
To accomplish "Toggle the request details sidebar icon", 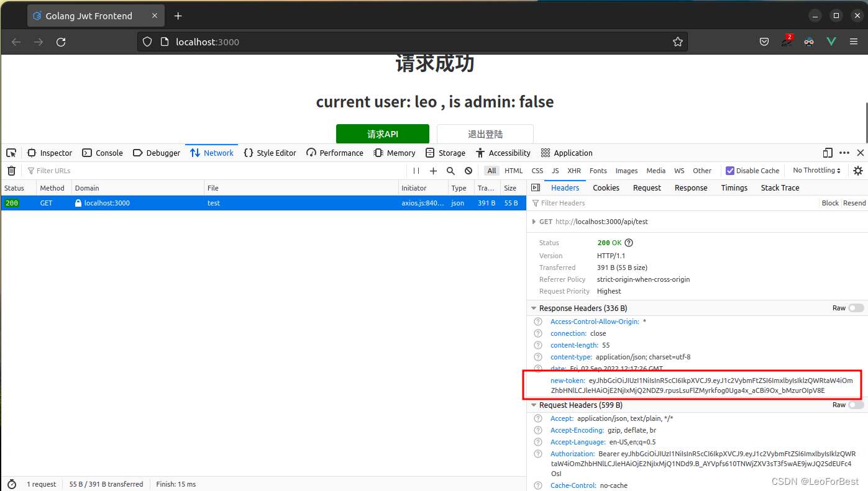I will pyautogui.click(x=536, y=187).
